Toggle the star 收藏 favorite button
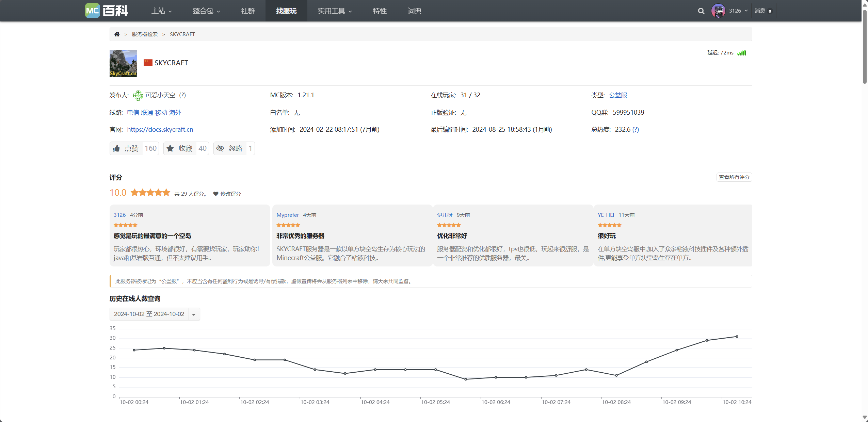This screenshot has width=868, height=422. (x=186, y=148)
